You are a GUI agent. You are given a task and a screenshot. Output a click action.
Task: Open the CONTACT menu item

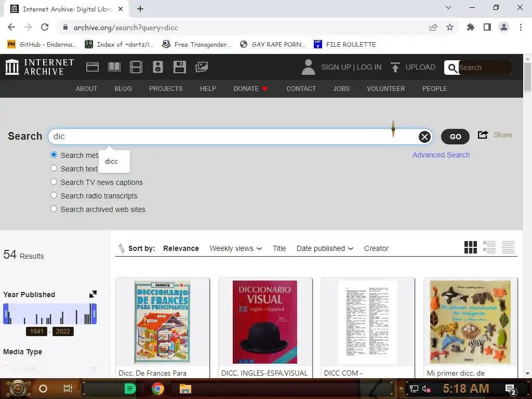[x=301, y=88]
